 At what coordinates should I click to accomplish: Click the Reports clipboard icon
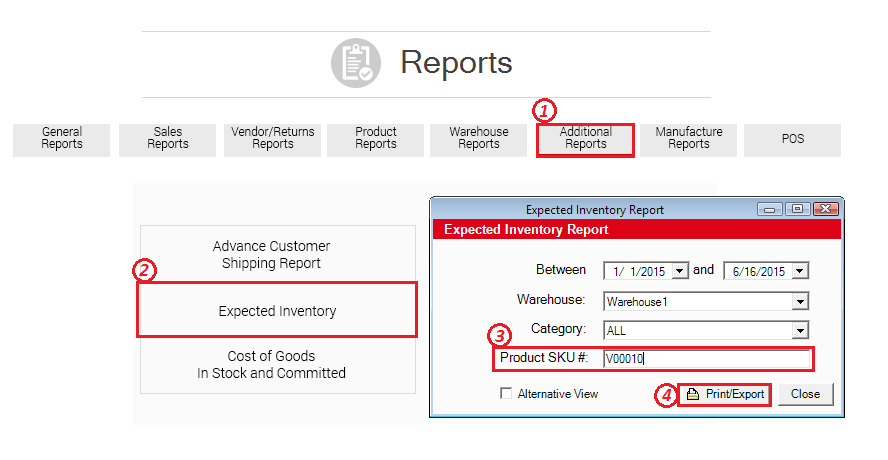(x=356, y=63)
